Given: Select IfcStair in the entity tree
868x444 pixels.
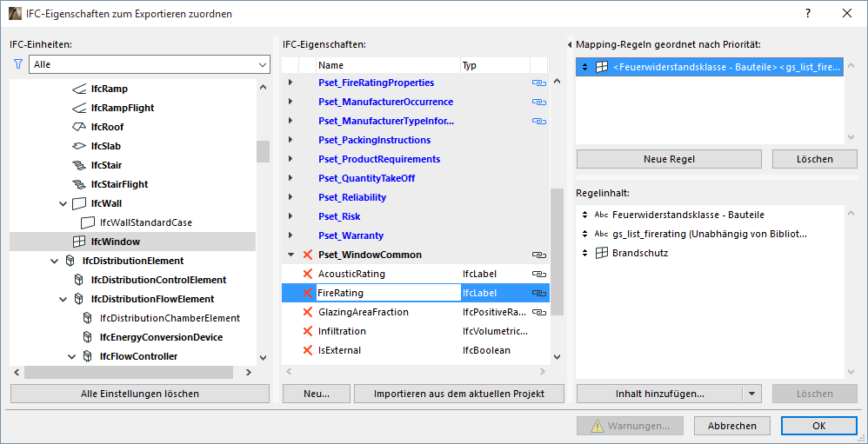Looking at the screenshot, I should tap(105, 165).
